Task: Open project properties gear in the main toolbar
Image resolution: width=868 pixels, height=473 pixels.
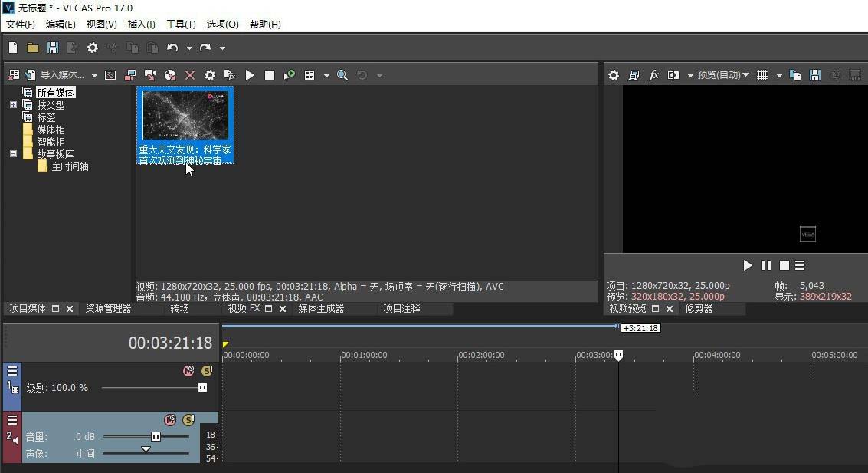Action: pyautogui.click(x=93, y=48)
